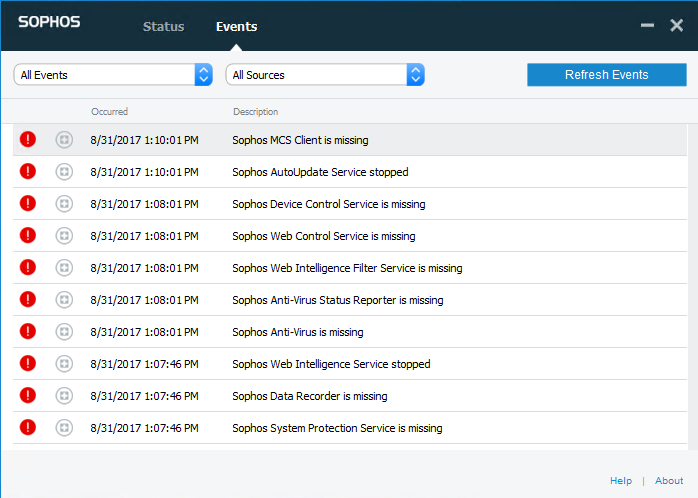Click grey source icon on Device Control Service row
This screenshot has height=498, width=698.
coord(64,204)
